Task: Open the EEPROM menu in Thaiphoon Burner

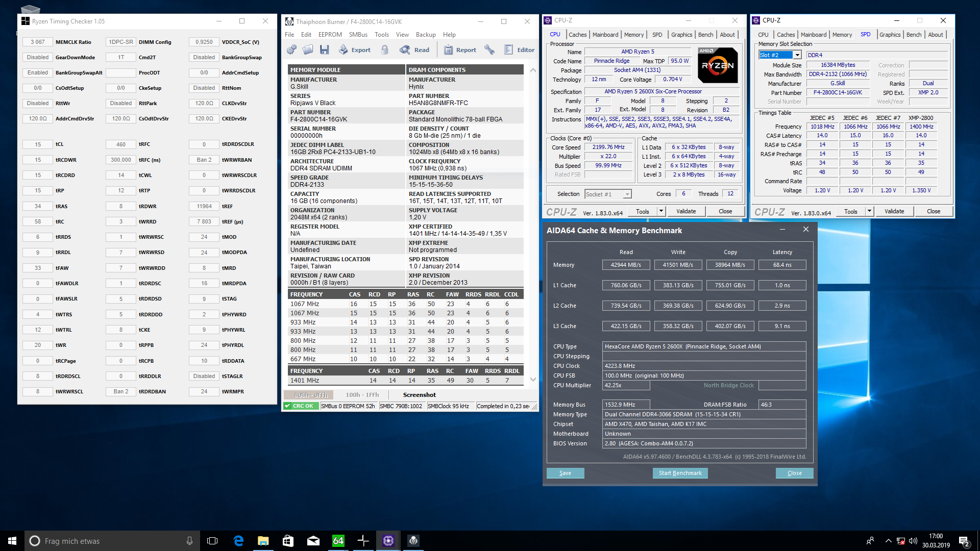Action: tap(330, 35)
